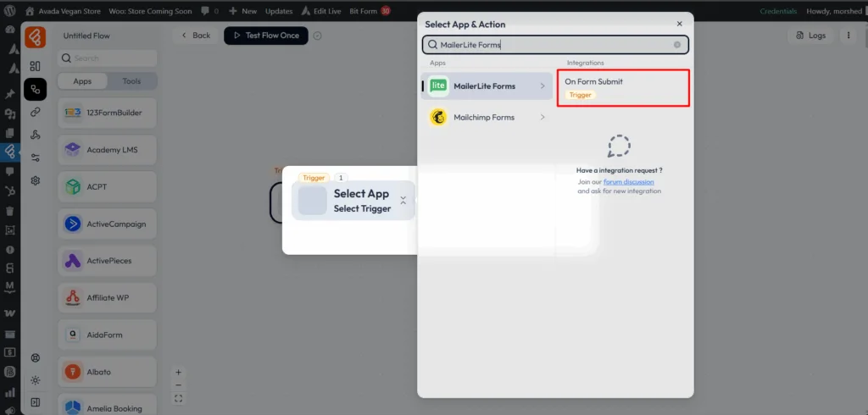Clear the MailerLite Forms search text
Screen dimensions: 868x415
pos(677,45)
